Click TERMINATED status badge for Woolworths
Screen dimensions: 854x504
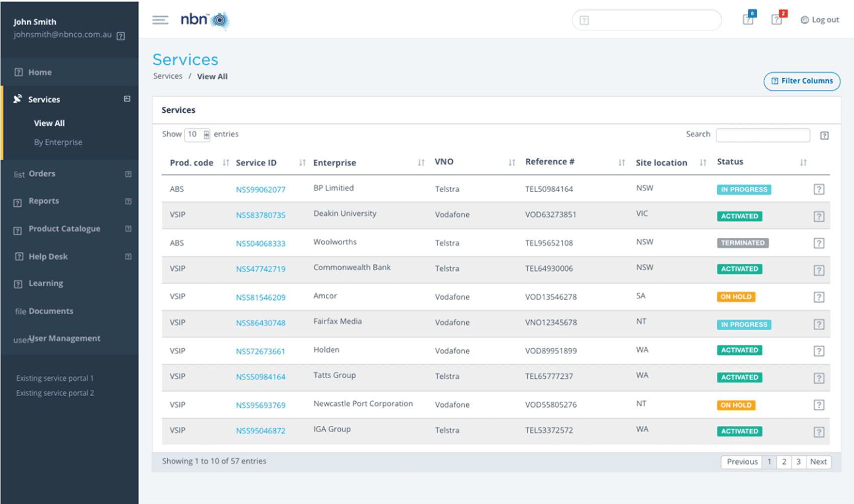coord(742,243)
